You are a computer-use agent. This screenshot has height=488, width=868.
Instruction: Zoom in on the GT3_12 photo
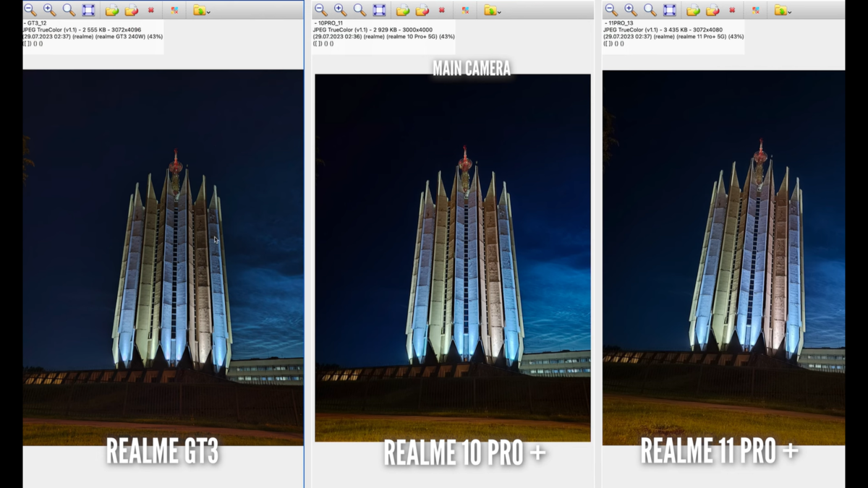(x=50, y=10)
